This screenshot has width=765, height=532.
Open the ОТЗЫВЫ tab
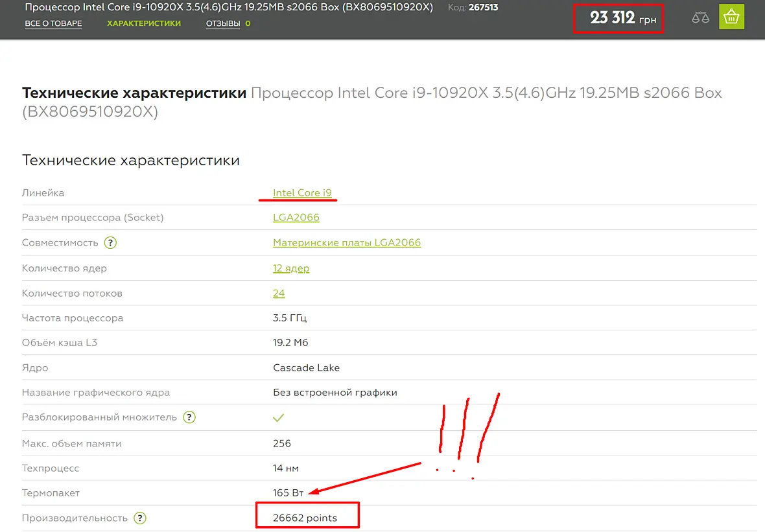tap(223, 23)
